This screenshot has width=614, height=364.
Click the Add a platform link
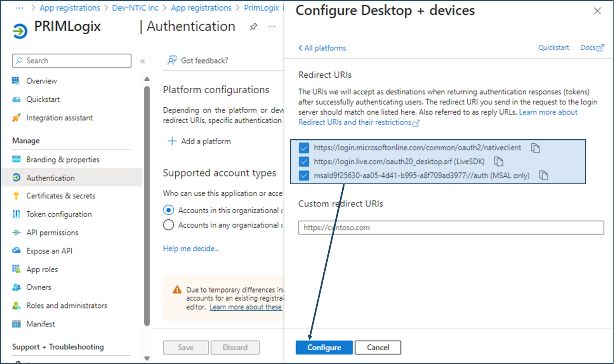(x=206, y=141)
